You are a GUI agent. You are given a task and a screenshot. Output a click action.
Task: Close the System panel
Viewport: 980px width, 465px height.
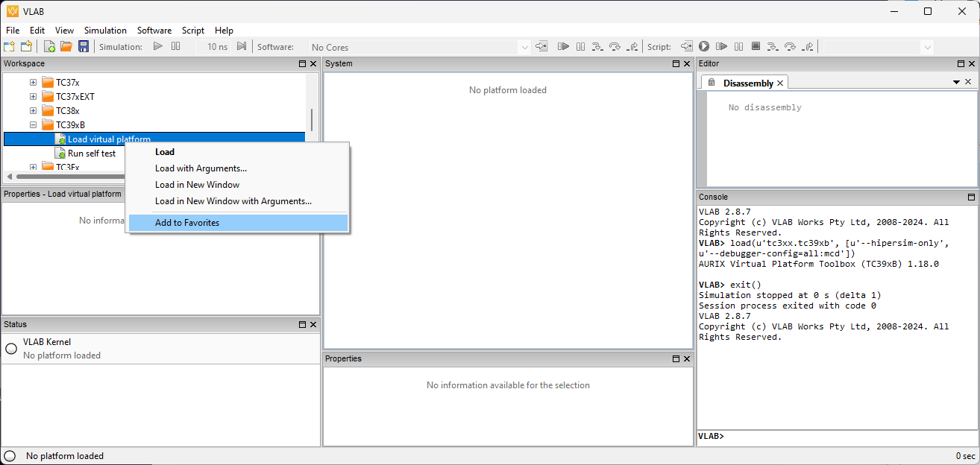687,64
